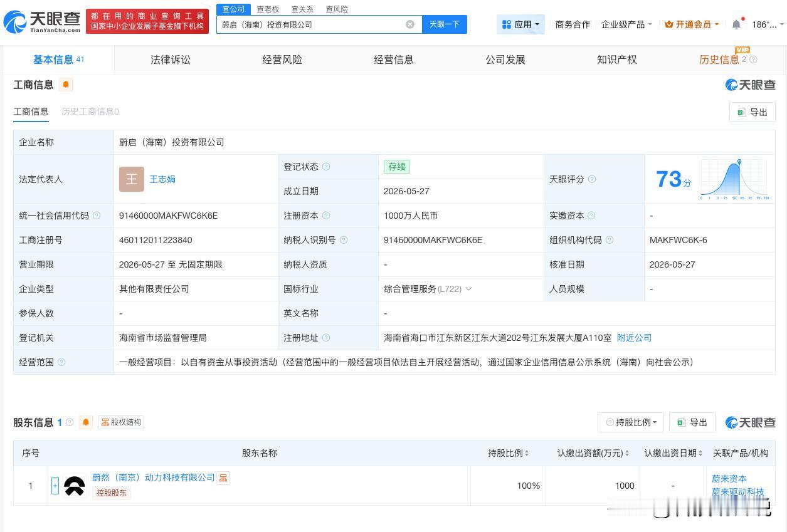The width and height of the screenshot is (787, 532).
Task: Select the 工商信息 sub-tab
Action: 31,112
